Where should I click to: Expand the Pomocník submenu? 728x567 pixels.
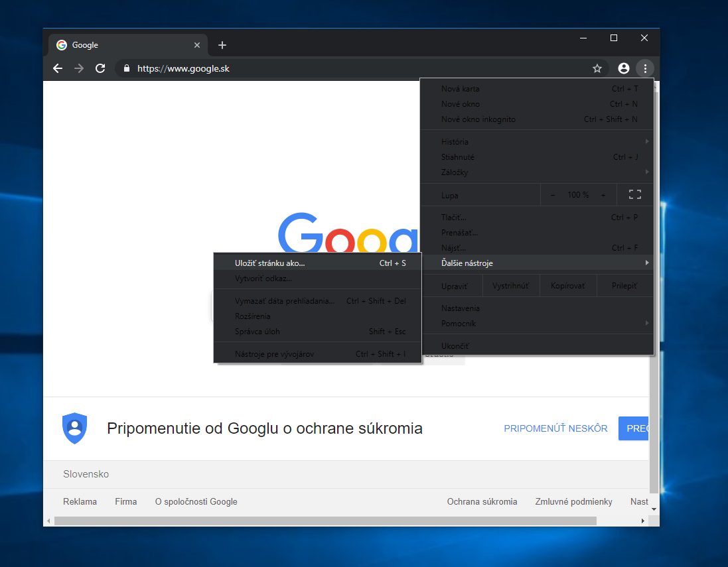point(537,324)
